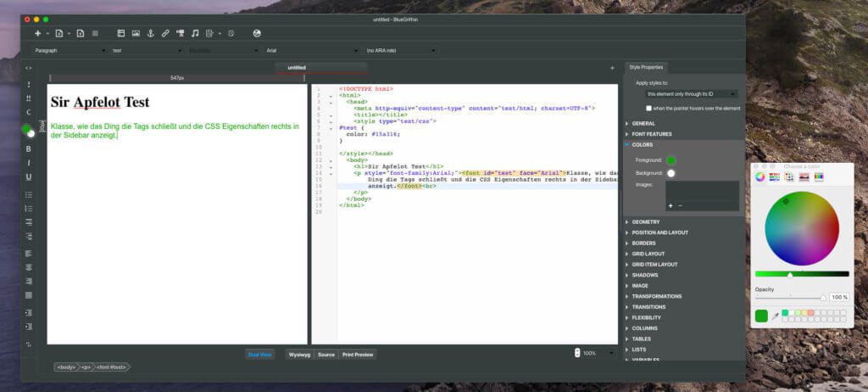Open the 'test' ID dropdown
Image resolution: width=868 pixels, height=392 pixels.
click(147, 50)
